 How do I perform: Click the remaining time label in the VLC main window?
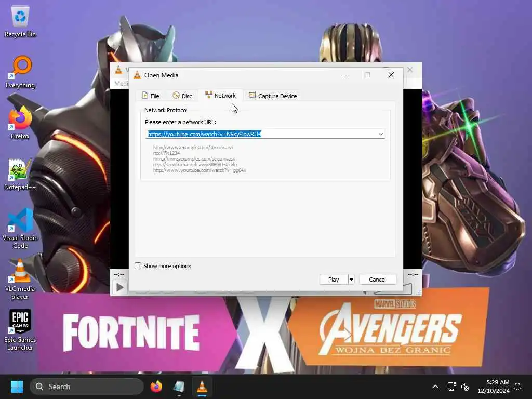413,274
